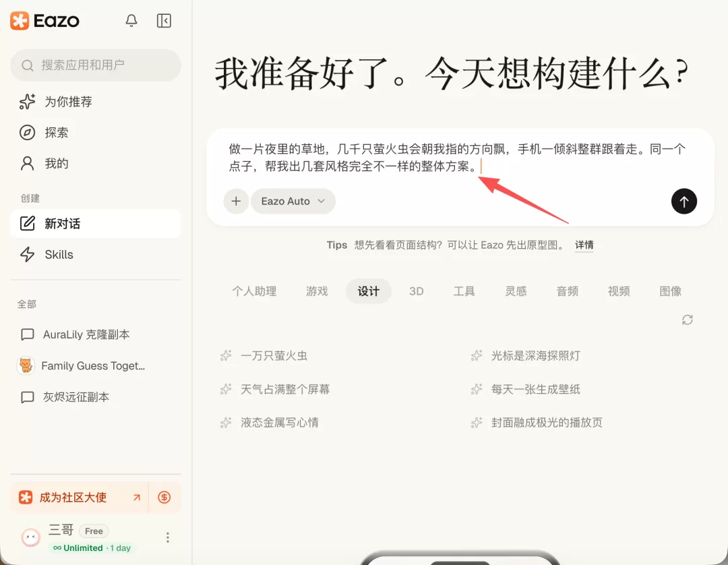Screen dimensions: 728x565
Task: Select 视频 tab
Action: coord(619,291)
